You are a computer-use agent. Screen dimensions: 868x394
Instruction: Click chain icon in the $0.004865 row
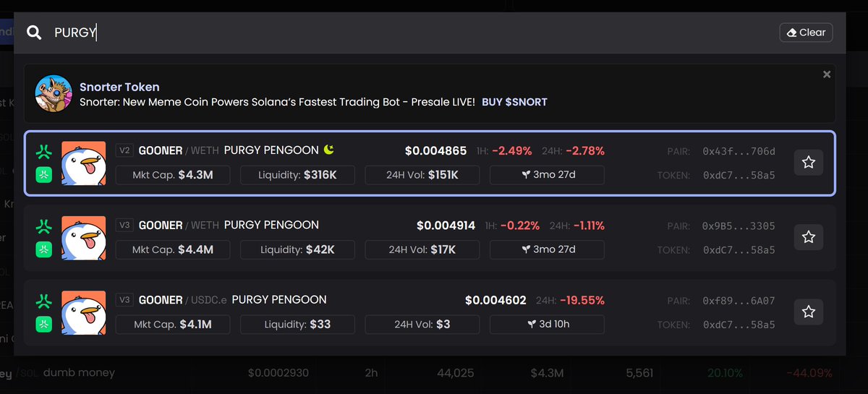[44, 151]
